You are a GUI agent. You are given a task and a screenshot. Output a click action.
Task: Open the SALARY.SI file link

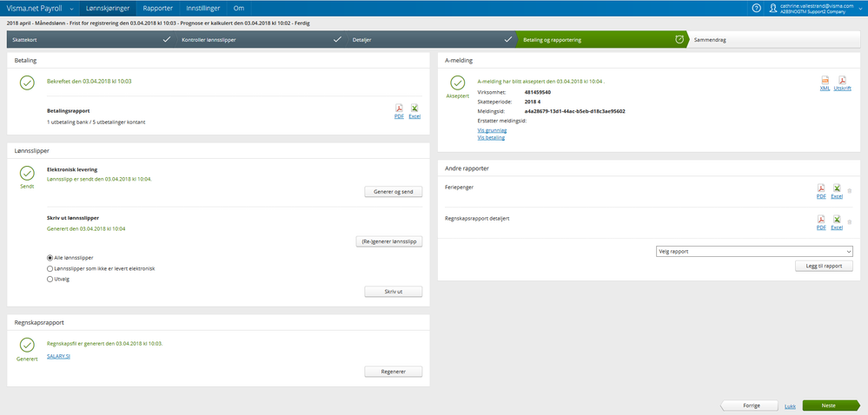tap(59, 356)
